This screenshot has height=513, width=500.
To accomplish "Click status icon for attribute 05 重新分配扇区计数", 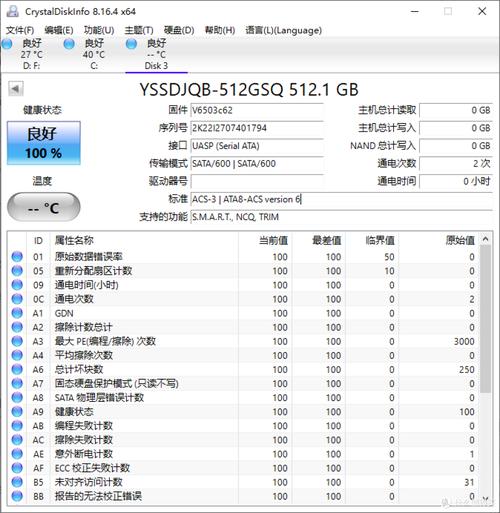I will 17,271.
